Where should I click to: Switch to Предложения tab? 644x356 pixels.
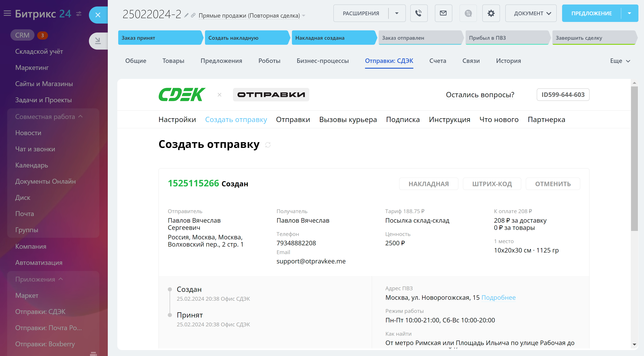point(221,61)
